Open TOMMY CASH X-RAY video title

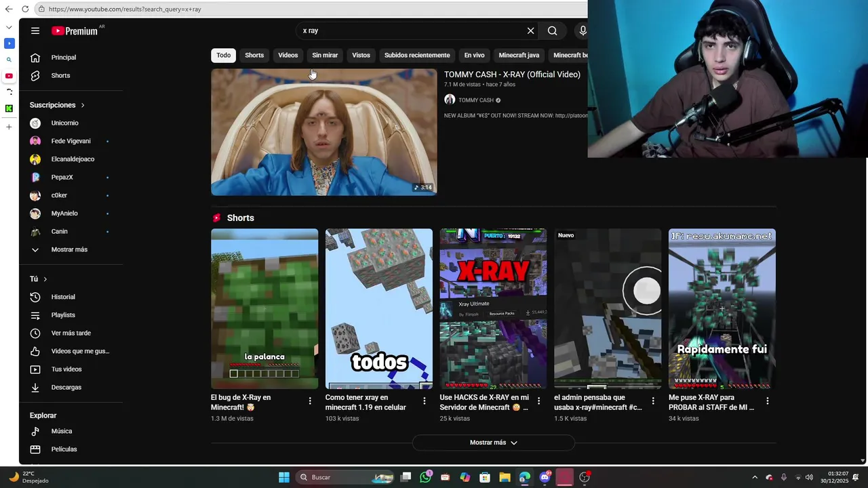pos(512,75)
